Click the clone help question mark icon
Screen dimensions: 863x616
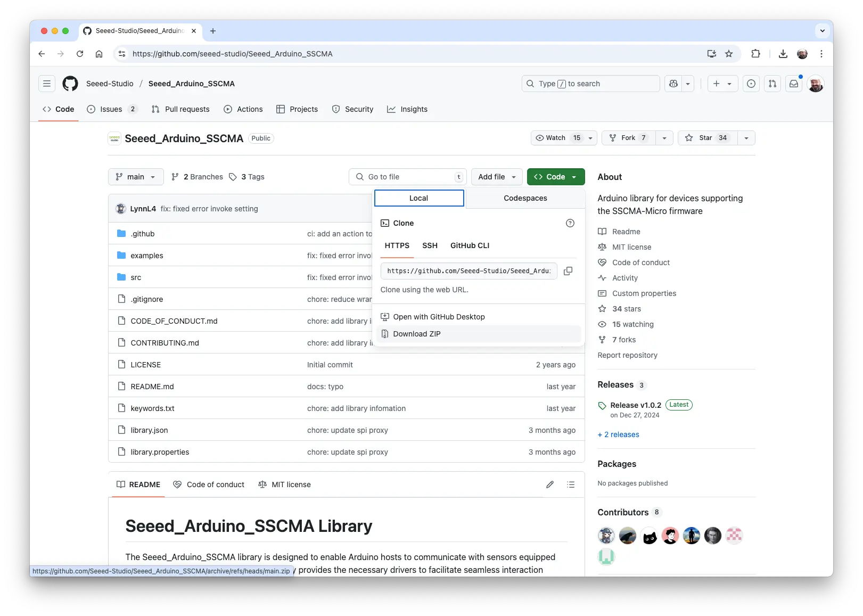point(570,223)
